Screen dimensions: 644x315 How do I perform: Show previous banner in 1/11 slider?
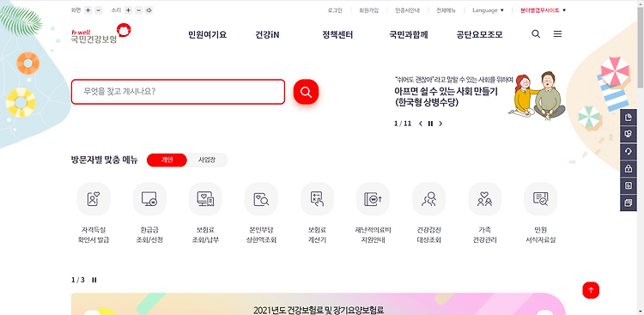pyautogui.click(x=421, y=124)
